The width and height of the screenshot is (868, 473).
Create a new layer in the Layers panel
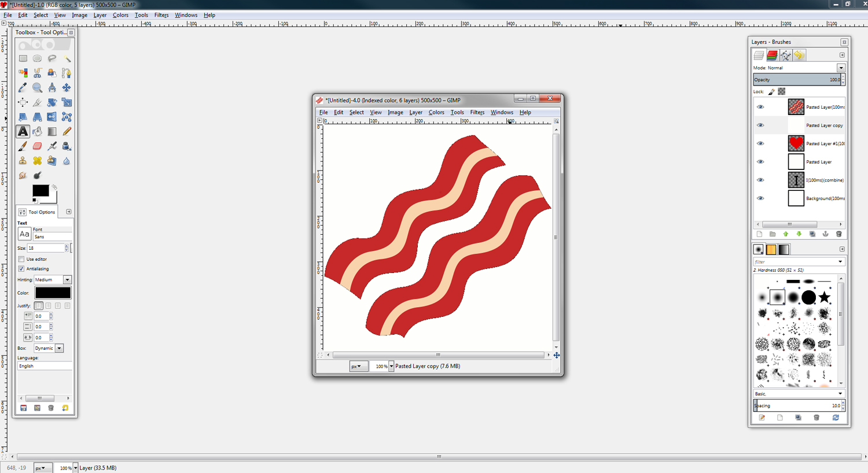[x=759, y=234]
